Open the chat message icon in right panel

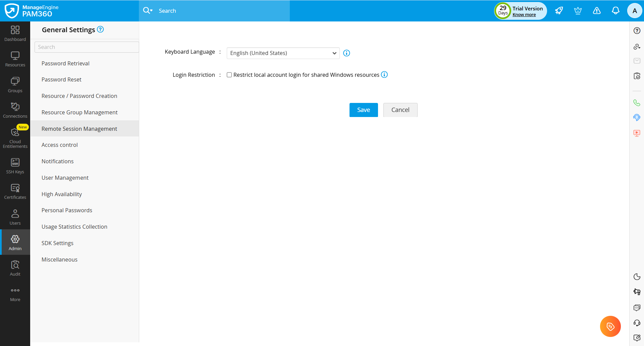(x=637, y=307)
